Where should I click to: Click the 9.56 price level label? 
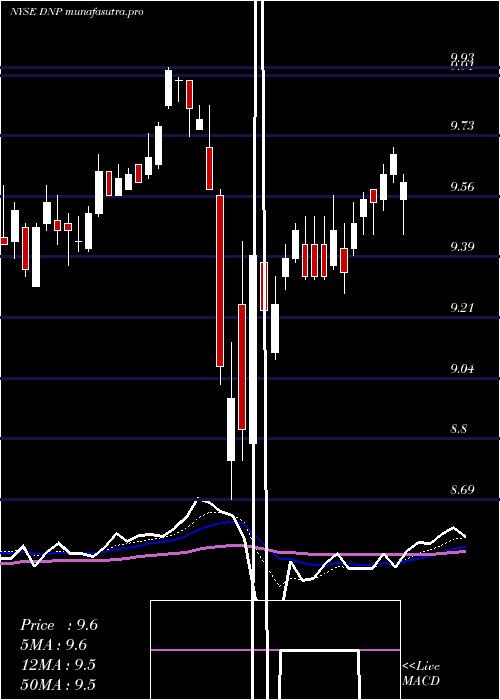point(462,187)
